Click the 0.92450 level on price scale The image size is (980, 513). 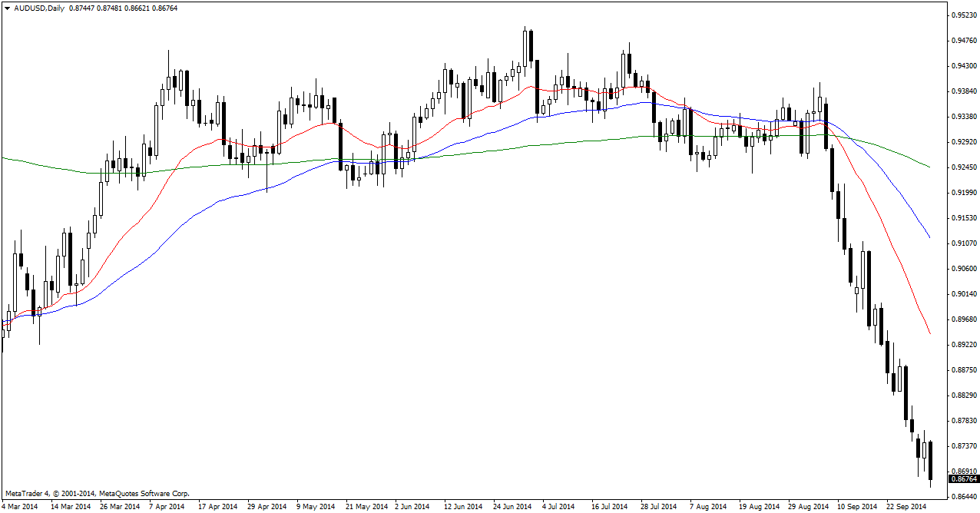click(964, 167)
